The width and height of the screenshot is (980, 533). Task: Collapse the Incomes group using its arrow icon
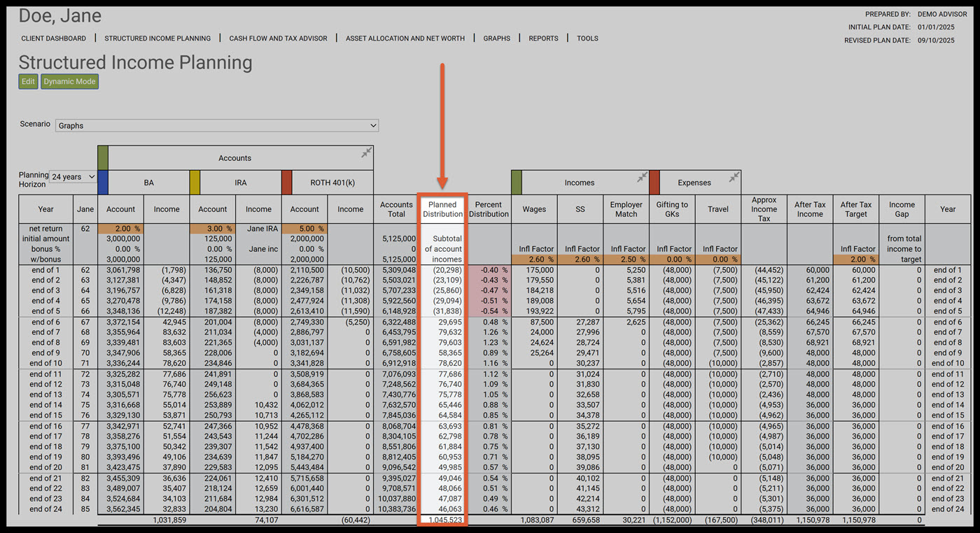[x=641, y=177]
